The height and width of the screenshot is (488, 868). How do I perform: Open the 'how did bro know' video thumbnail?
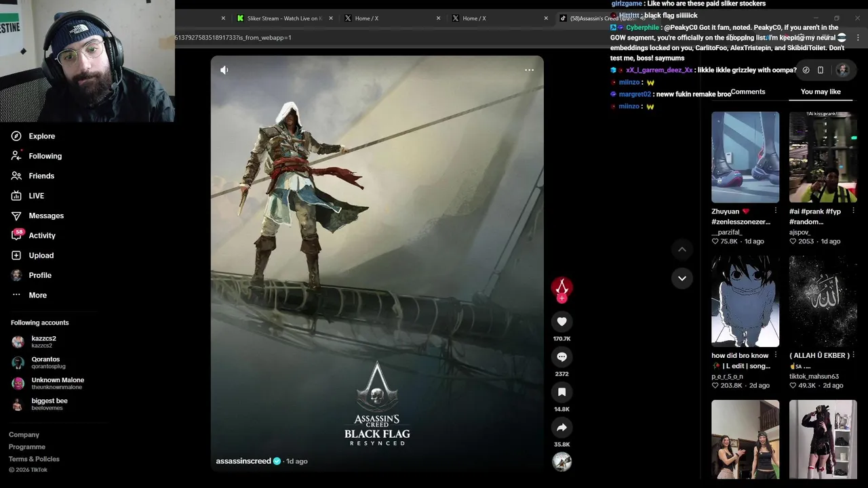[745, 301]
